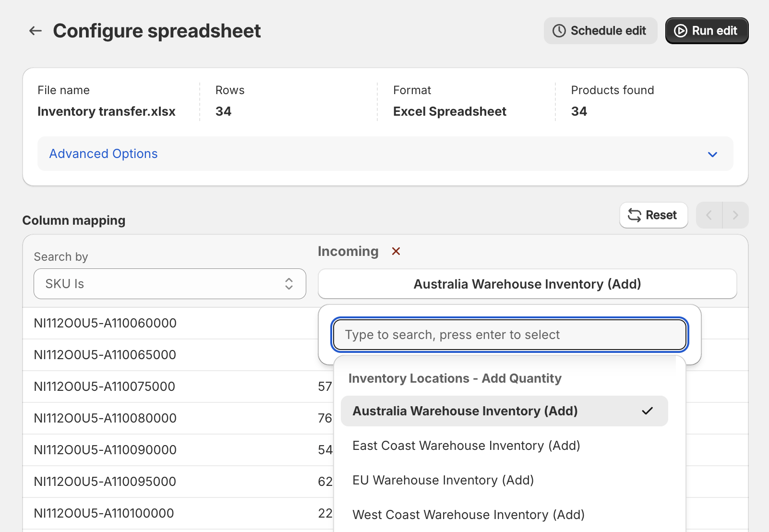Select East Coast Warehouse Inventory (Add) option
769x532 pixels.
click(x=504, y=446)
